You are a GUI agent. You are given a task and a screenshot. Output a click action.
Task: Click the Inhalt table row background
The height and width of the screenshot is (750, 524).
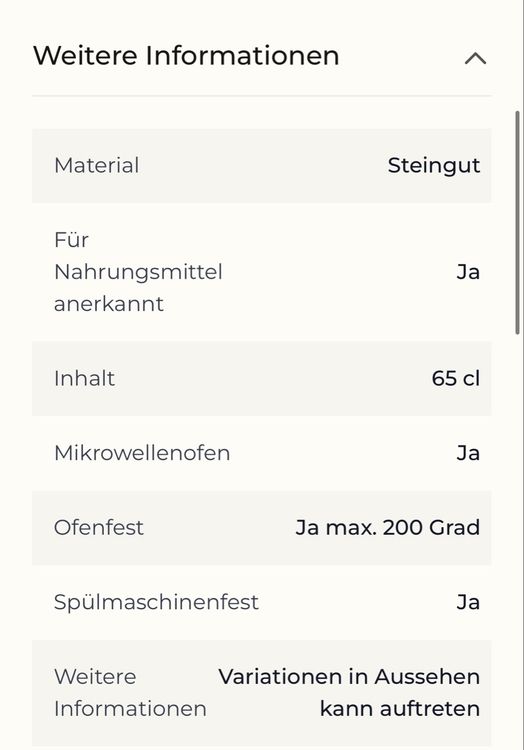point(262,378)
